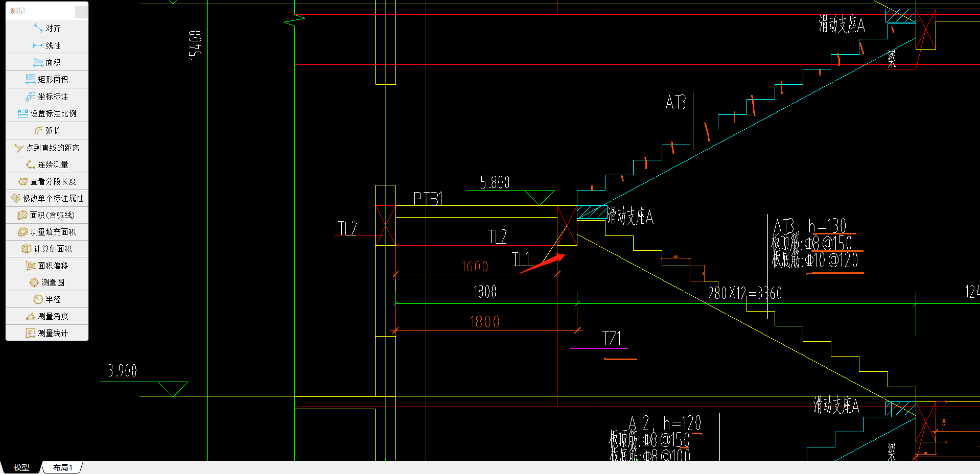
Task: Click the 滑动支座A label near TL1
Action: coord(630,216)
